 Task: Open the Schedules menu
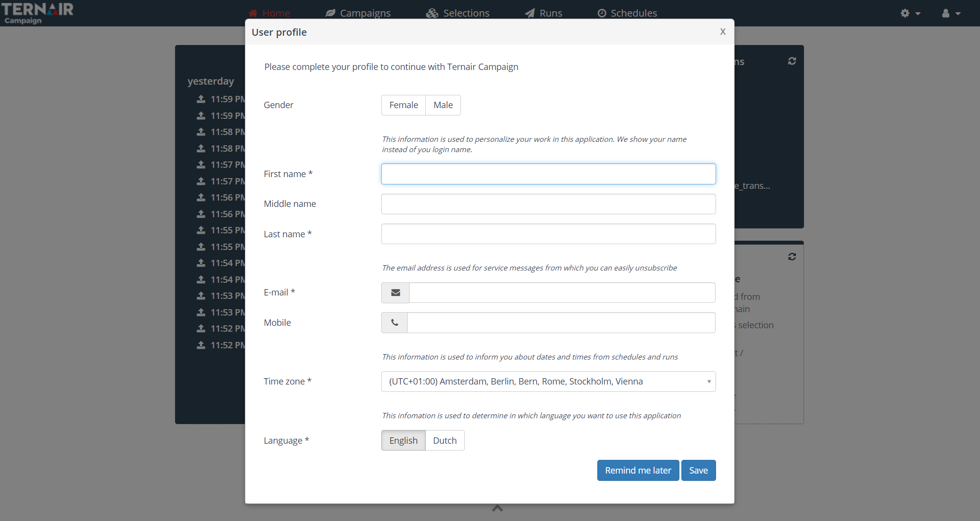pos(628,13)
